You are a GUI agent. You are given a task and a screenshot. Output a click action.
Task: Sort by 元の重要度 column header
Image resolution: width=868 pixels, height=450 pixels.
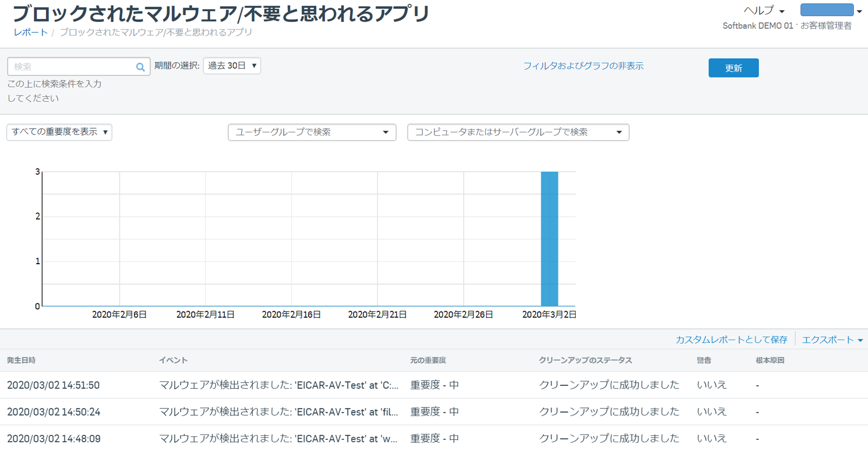click(x=428, y=360)
